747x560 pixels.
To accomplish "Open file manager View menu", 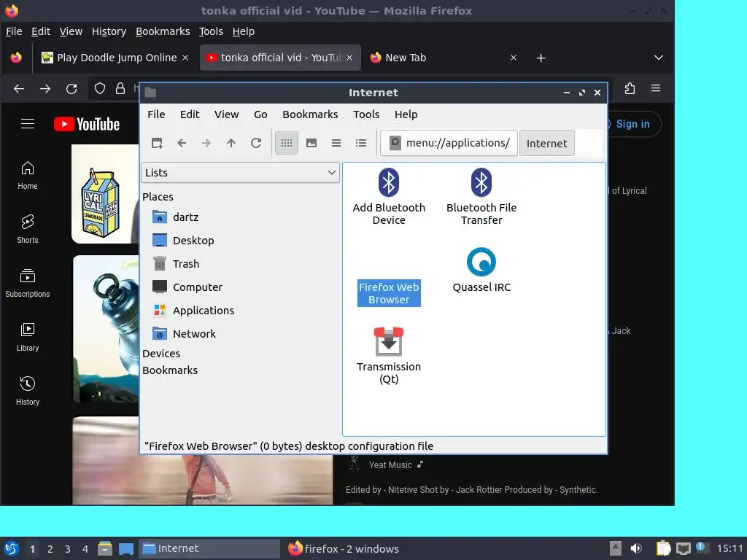I will (x=226, y=114).
